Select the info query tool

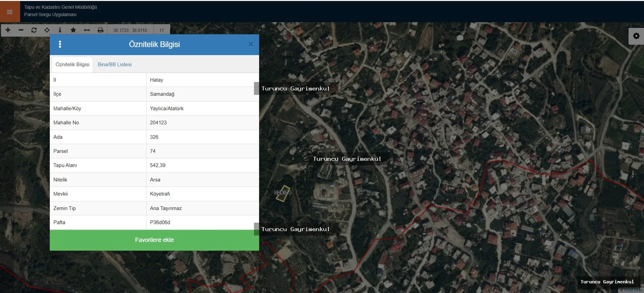coord(60,30)
